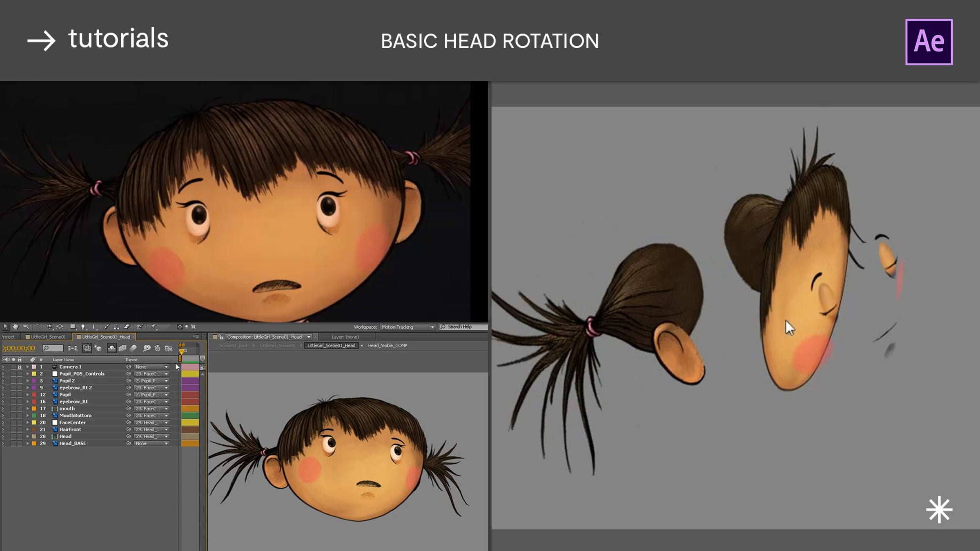Click Head_Visible_COMP in the flowchart breadcrumb
Image resolution: width=980 pixels, height=551 pixels.
(388, 346)
